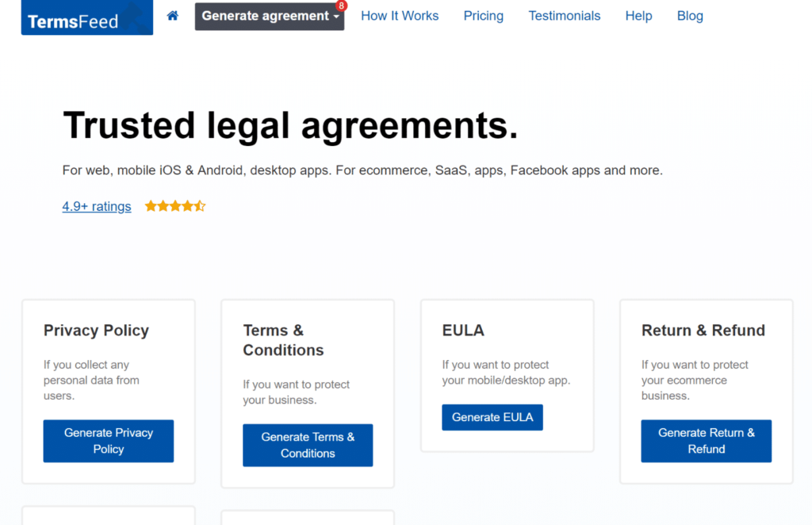
Task: Click the five-star rating icons
Action: [174, 206]
